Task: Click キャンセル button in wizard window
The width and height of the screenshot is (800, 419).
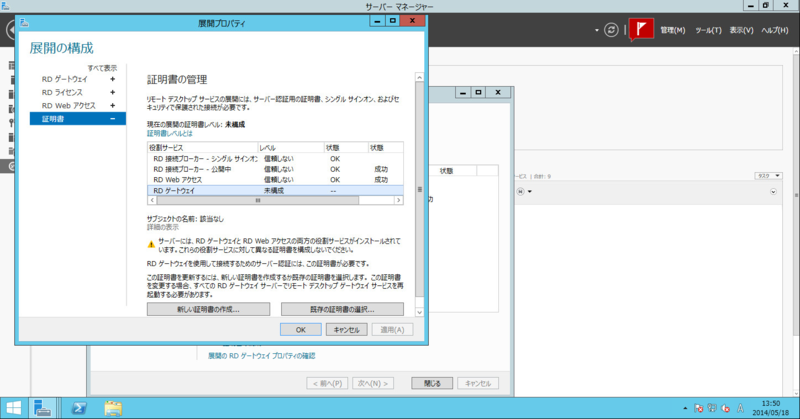Action: pyautogui.click(x=478, y=383)
